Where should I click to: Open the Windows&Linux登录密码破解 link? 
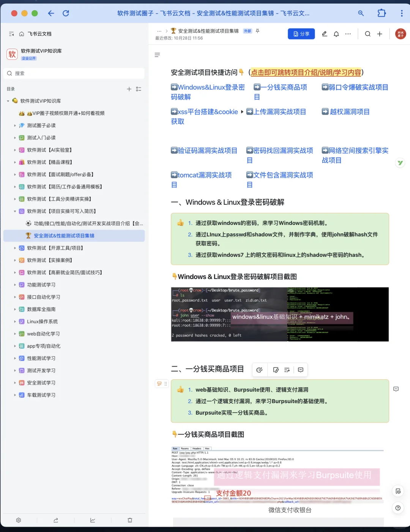tap(208, 87)
